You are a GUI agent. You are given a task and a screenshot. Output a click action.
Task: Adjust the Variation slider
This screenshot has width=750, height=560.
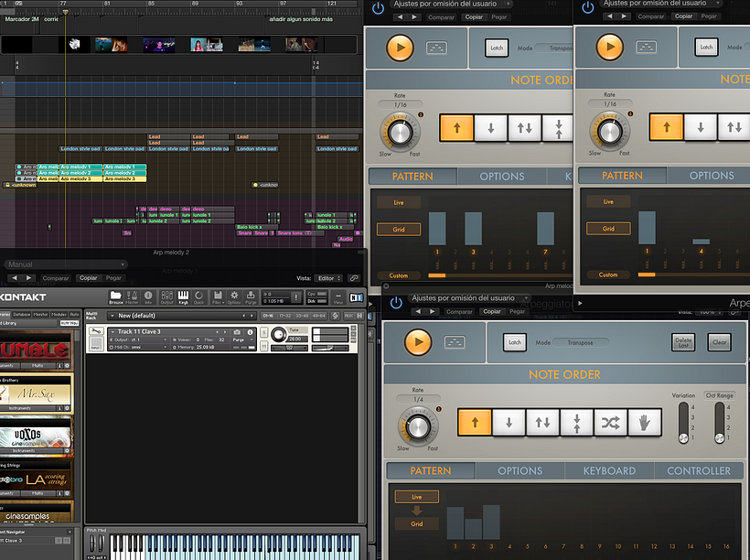click(683, 423)
